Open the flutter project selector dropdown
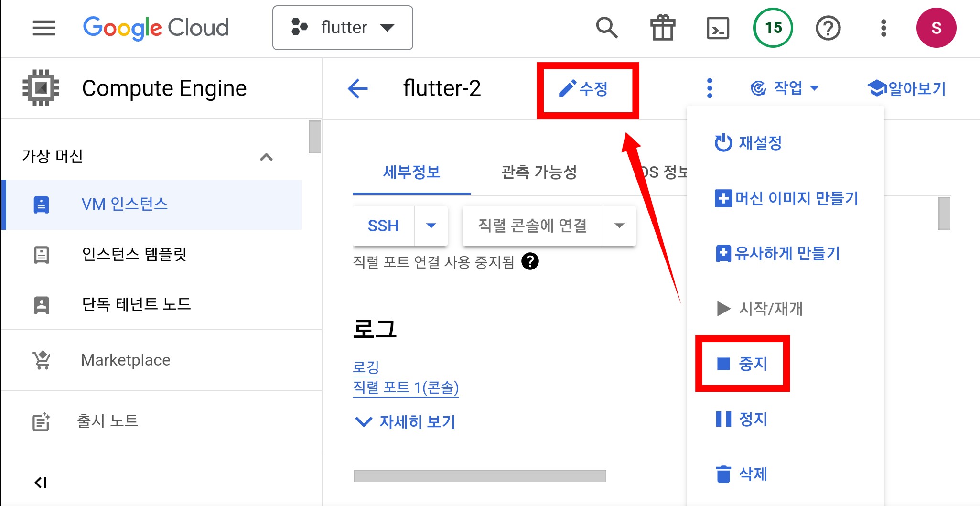Viewport: 980px width, 506px height. coord(343,28)
